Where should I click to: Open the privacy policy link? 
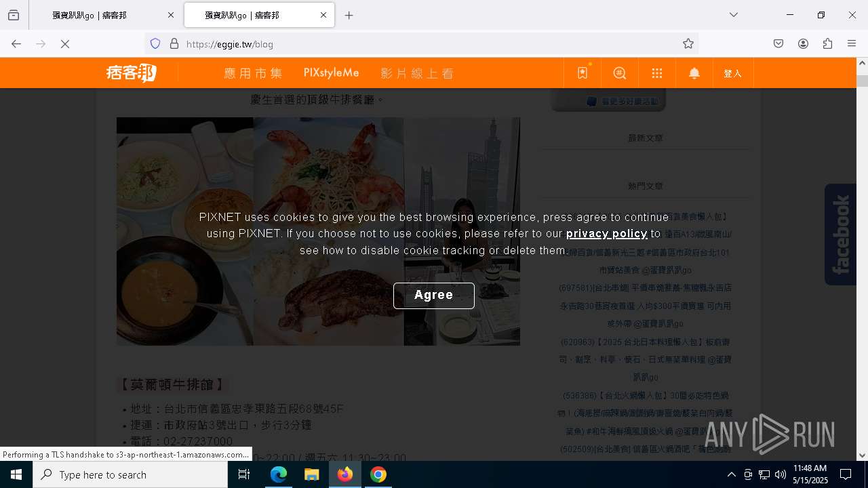607,234
